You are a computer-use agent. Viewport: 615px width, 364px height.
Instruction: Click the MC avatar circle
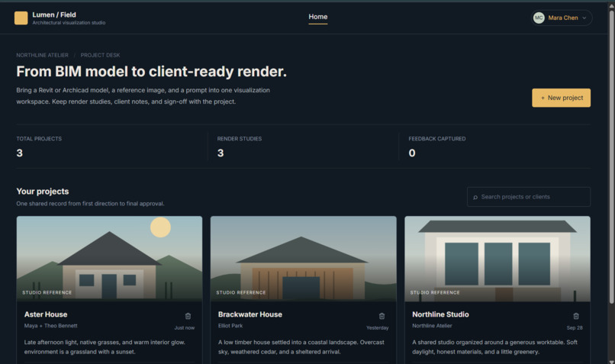click(539, 18)
